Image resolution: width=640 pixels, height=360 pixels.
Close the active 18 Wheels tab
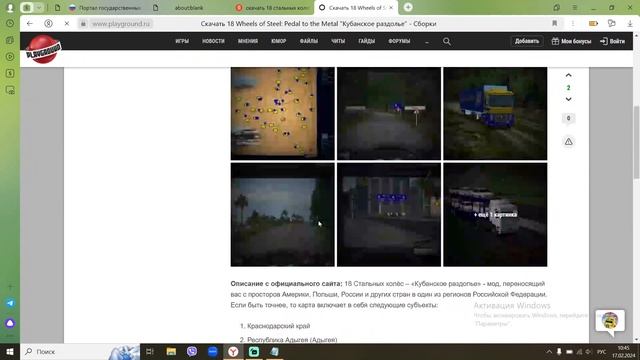(391, 7)
